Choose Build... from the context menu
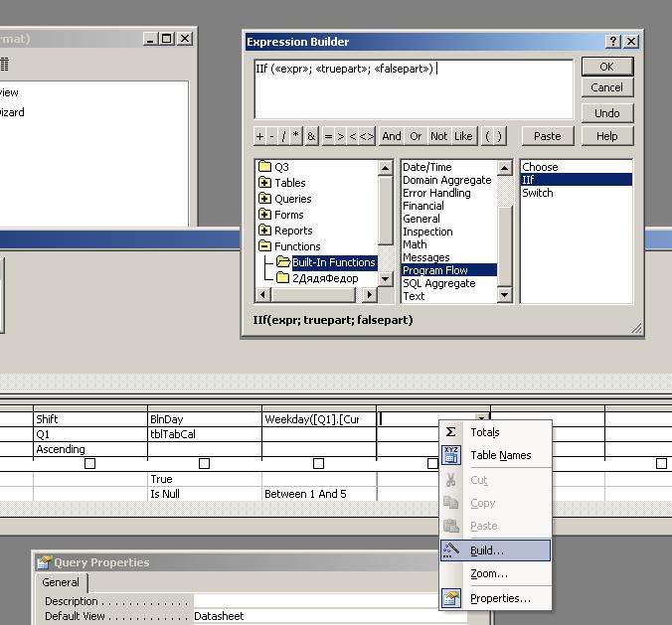Viewport: 672px width, 625px height. pyautogui.click(x=495, y=550)
